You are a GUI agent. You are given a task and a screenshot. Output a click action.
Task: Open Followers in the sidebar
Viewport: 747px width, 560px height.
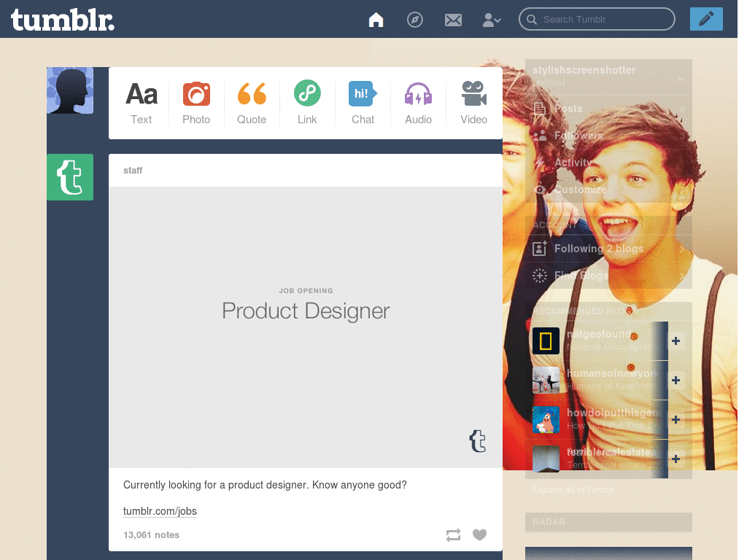point(608,136)
